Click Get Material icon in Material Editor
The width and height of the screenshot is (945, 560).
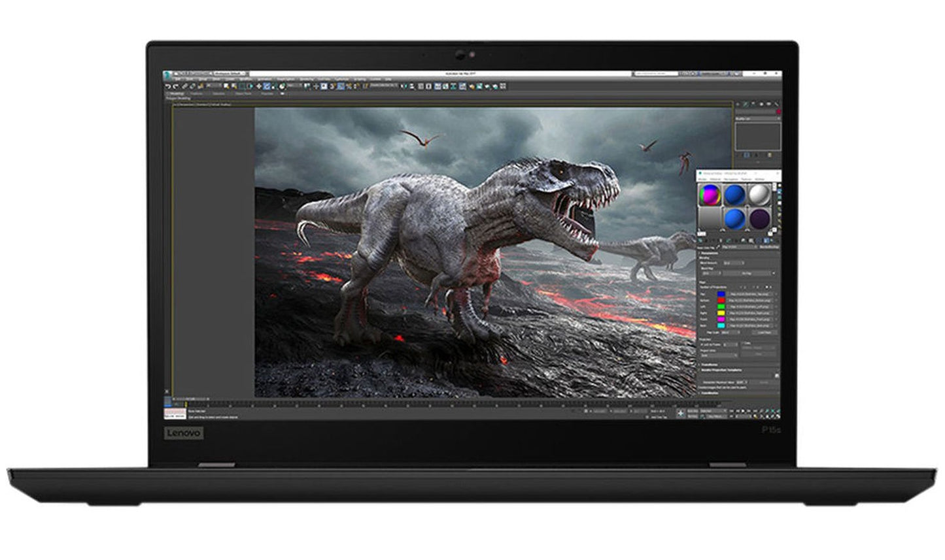click(700, 240)
